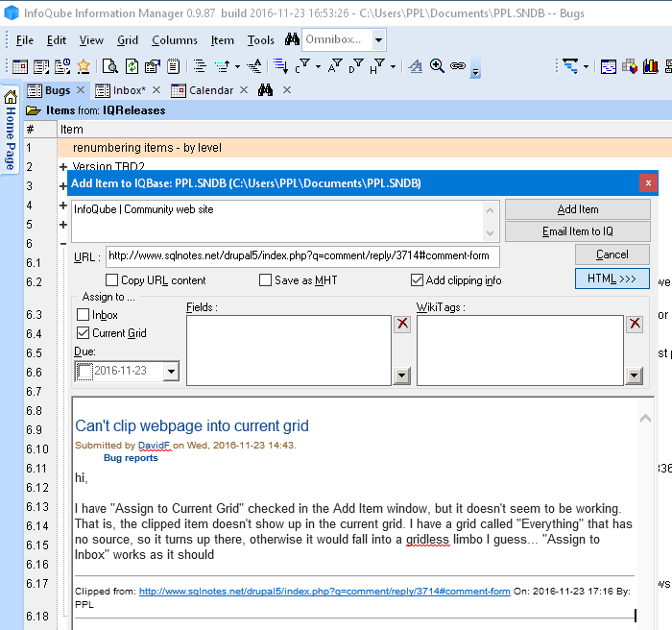The width and height of the screenshot is (672, 630).
Task: Click the 'D' filter funnel icon
Action: click(x=356, y=66)
